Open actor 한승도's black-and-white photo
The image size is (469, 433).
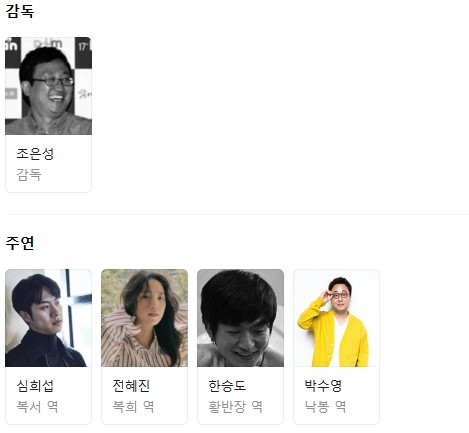[240, 318]
